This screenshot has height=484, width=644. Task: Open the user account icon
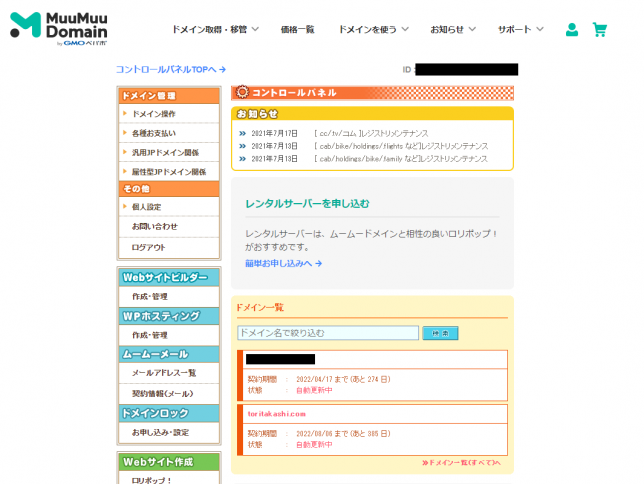click(571, 30)
